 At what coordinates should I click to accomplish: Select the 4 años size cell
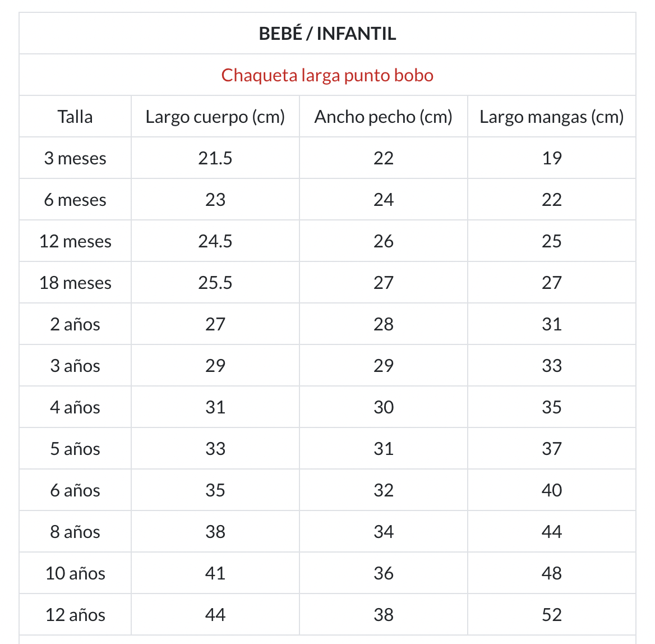click(x=75, y=407)
